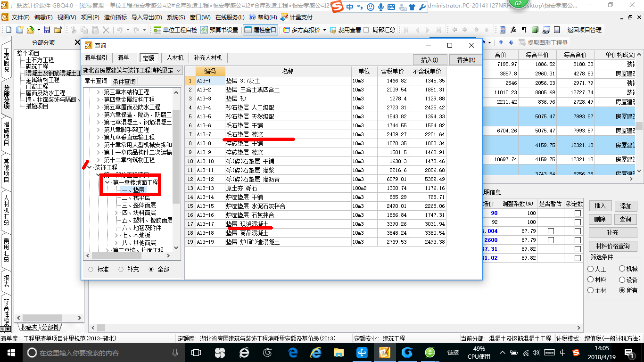Open 单位工程自检 self-check tool
This screenshot has height=362, width=644.
tap(175, 30)
